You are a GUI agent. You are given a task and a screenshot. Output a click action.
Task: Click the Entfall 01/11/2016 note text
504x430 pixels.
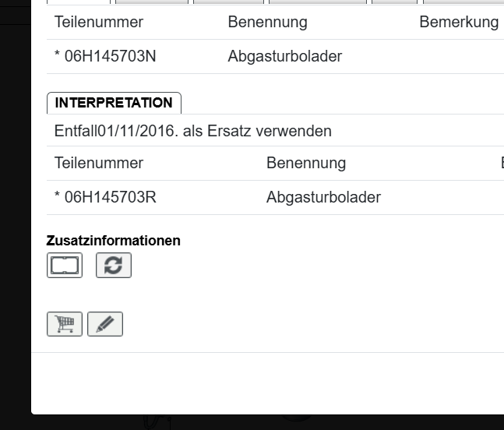pyautogui.click(x=193, y=131)
